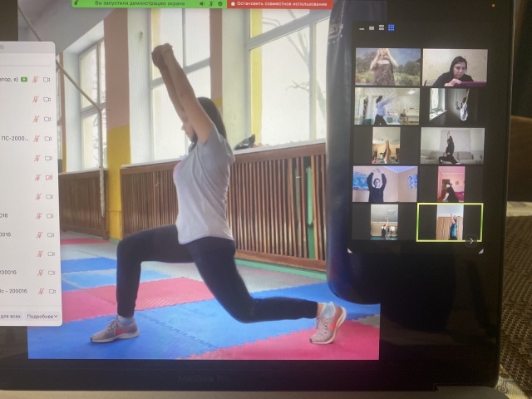The width and height of the screenshot is (532, 399).
Task: Click the microphone icon in green sharing bar
Action: [211, 3]
